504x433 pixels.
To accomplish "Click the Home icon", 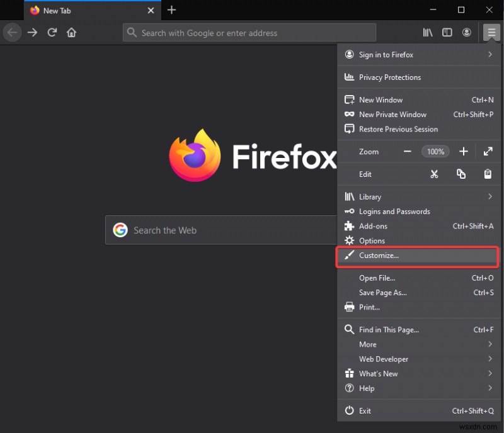I will pos(72,32).
